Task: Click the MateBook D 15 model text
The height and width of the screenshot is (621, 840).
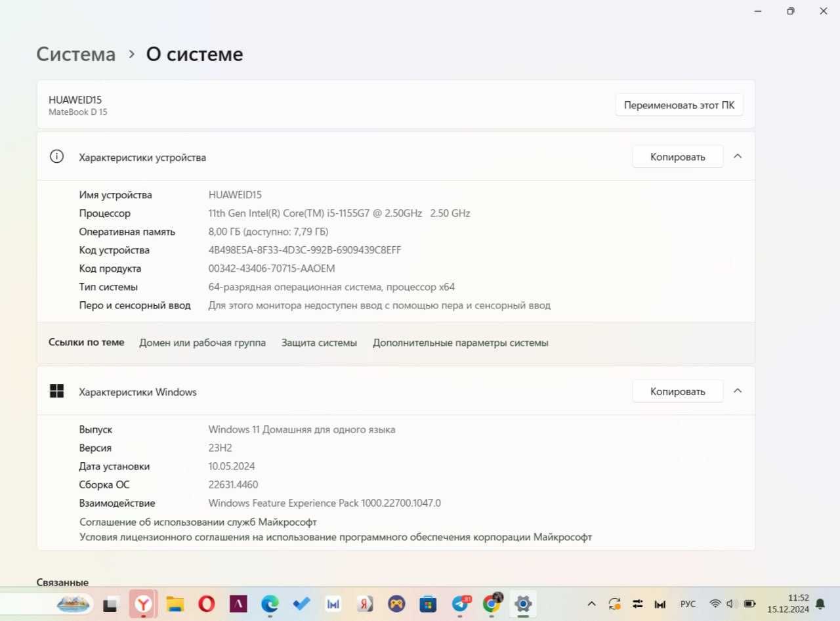Action: [78, 112]
